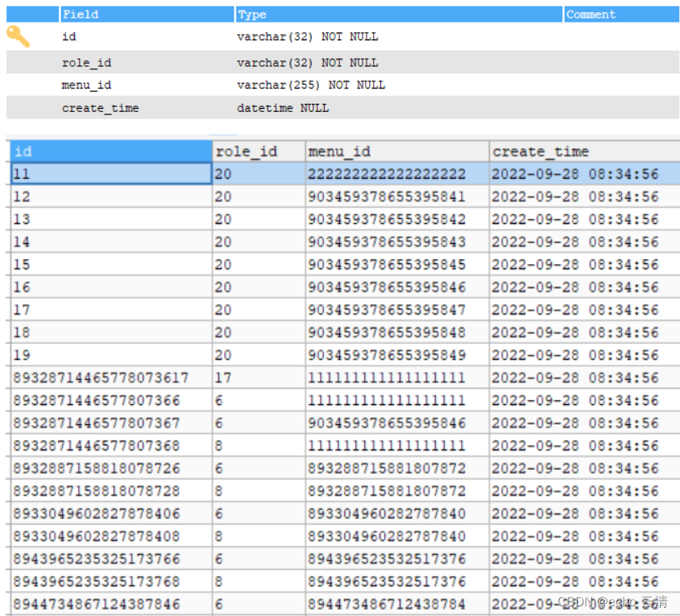The width and height of the screenshot is (680, 616).
Task: Select the cell with id 16
Action: [x=111, y=287]
